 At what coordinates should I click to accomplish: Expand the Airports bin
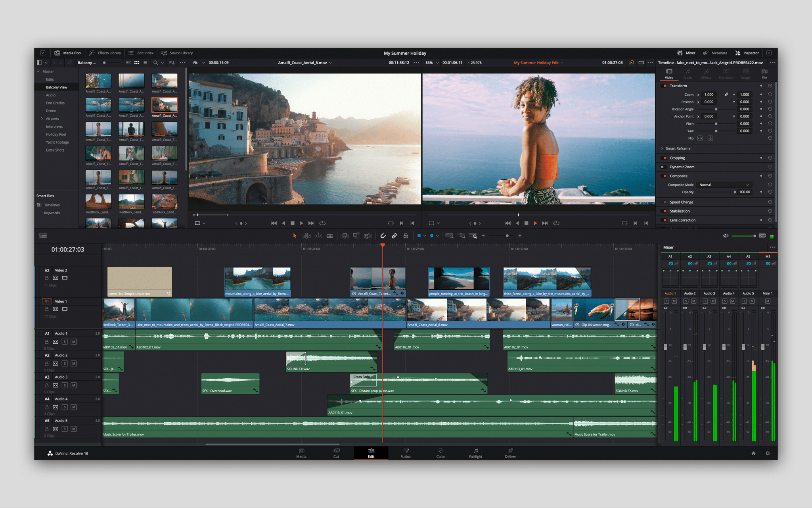(x=42, y=119)
